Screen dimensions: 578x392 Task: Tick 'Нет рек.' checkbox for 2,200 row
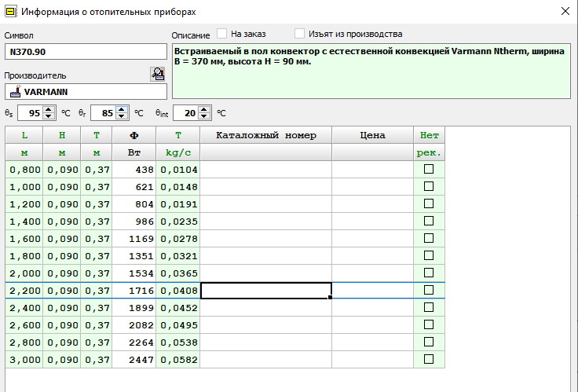429,290
